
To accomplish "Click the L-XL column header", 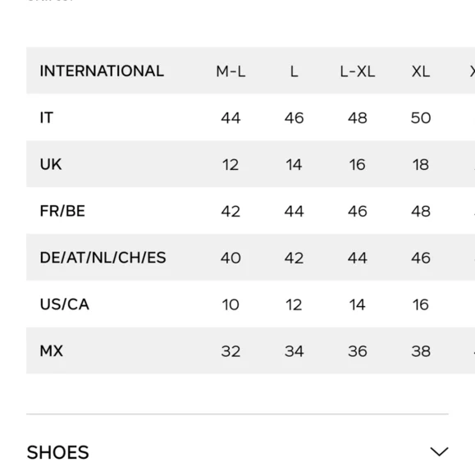I will point(357,71).
